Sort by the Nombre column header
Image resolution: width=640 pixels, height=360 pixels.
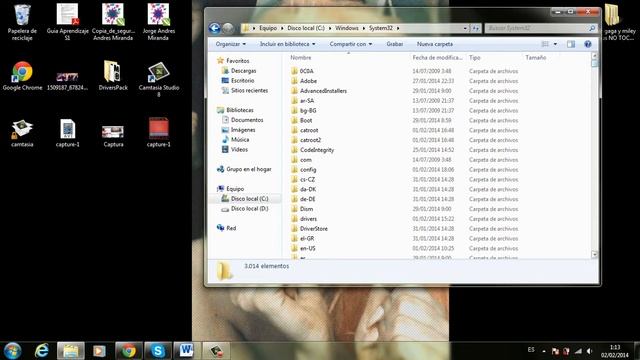(301, 58)
